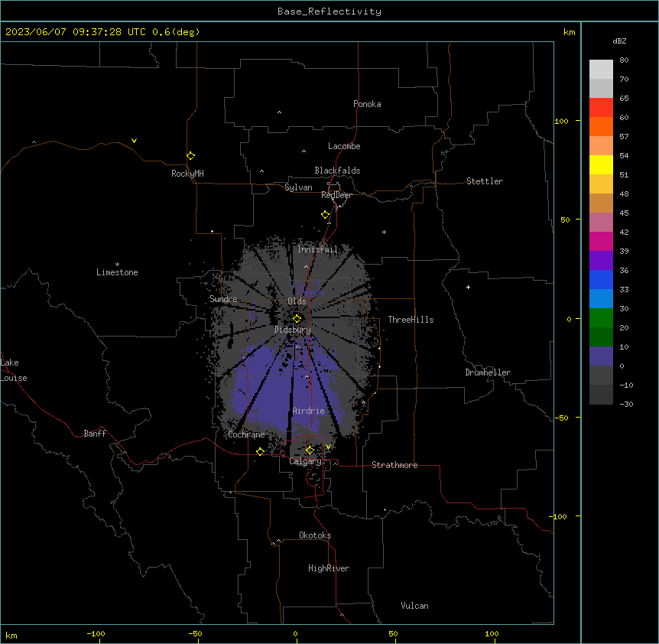Click the HighRiver label
Screen dimensions: 659x644
pos(329,568)
